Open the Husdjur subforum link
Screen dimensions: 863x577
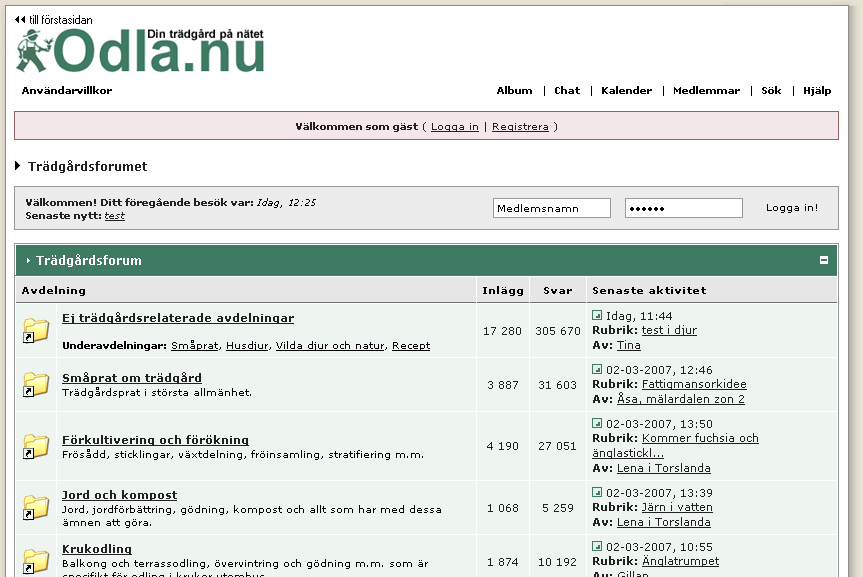(246, 346)
